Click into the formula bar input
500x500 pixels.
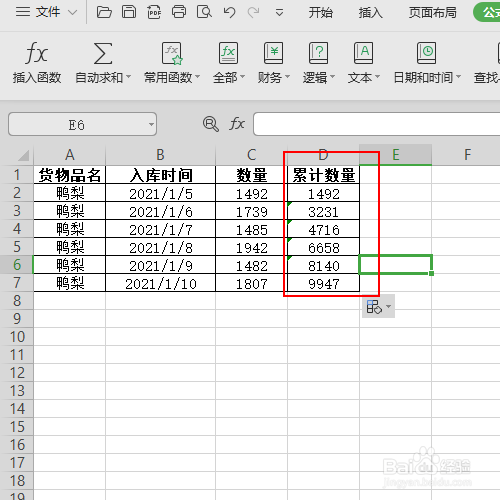pos(377,124)
